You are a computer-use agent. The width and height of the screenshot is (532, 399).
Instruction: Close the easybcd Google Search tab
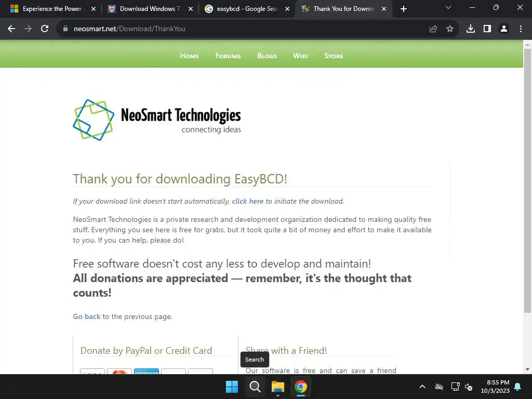[x=287, y=9]
